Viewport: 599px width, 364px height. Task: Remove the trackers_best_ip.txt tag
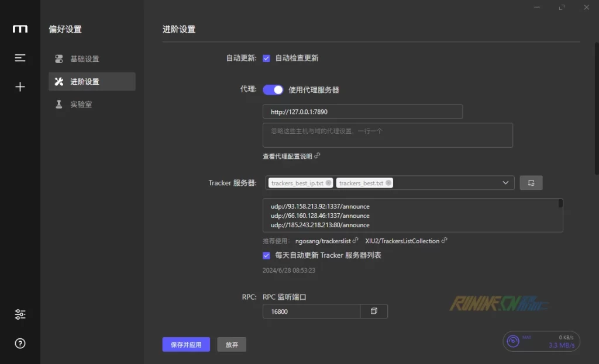point(328,183)
